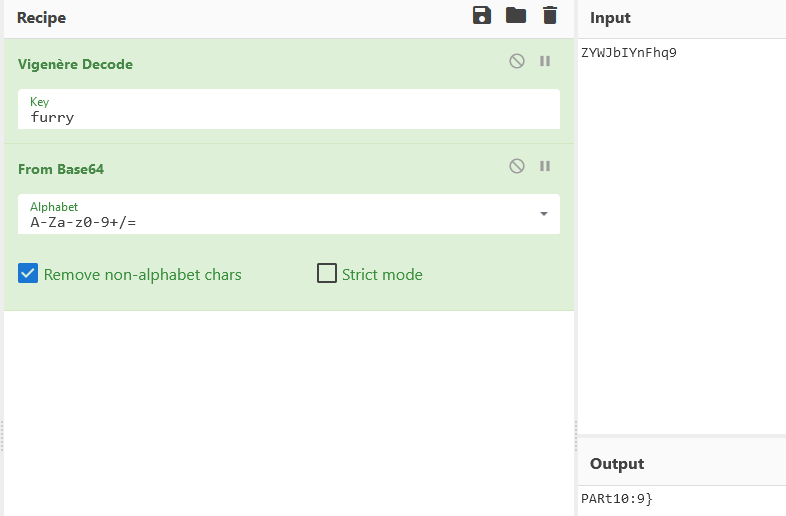Screen dimensions: 786x516
Task: Open the Alphabet A-Za-z0-9+/= selector field
Action: tap(289, 214)
